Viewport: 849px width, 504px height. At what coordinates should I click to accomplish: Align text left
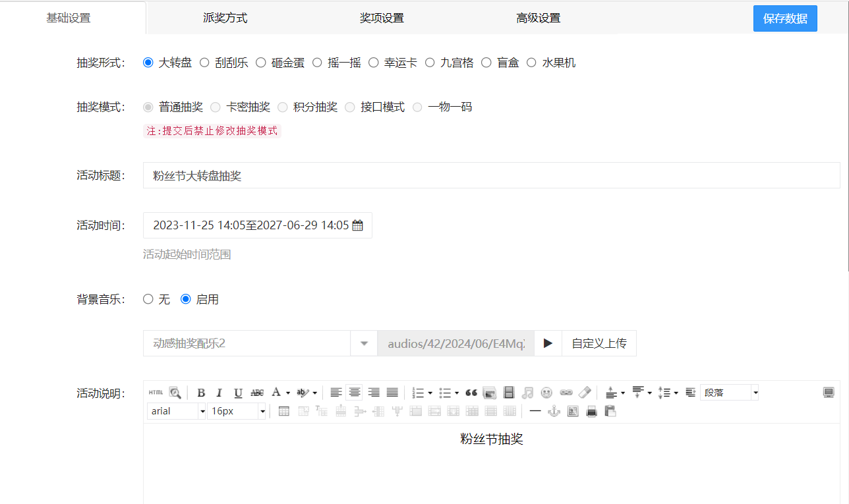(336, 393)
